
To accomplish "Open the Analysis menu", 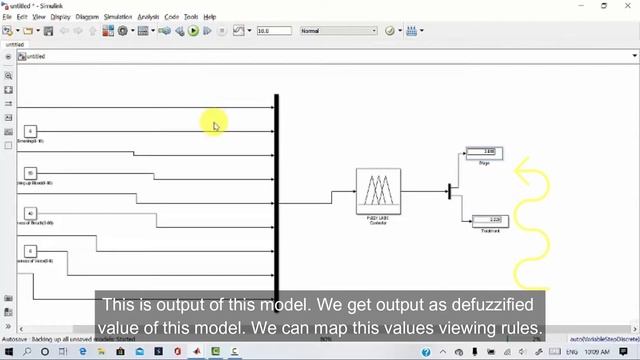I will click(x=148, y=17).
